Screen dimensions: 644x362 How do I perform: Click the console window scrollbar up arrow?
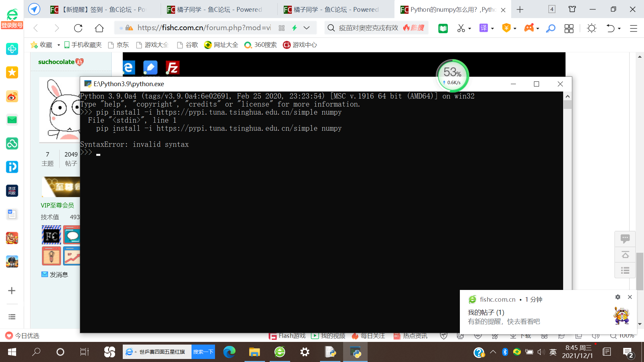(568, 97)
